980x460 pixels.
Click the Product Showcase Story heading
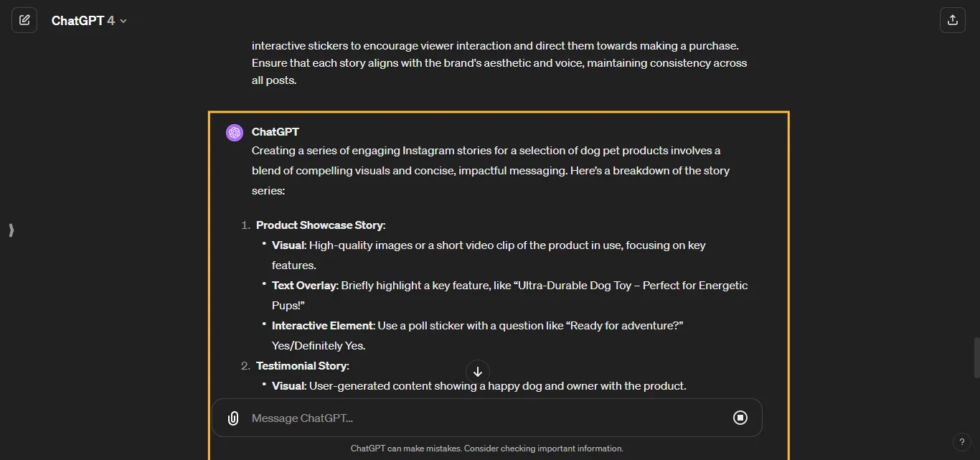(x=320, y=225)
